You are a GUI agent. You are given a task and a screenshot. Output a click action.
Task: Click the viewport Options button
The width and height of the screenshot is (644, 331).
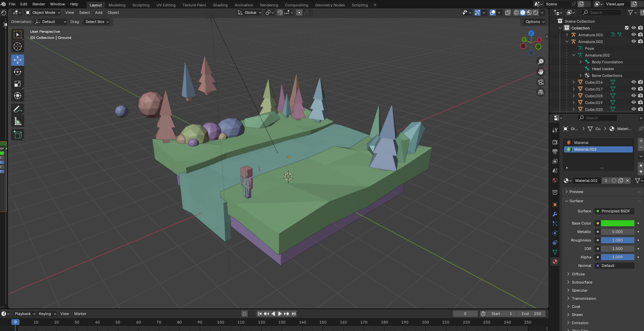[535, 22]
